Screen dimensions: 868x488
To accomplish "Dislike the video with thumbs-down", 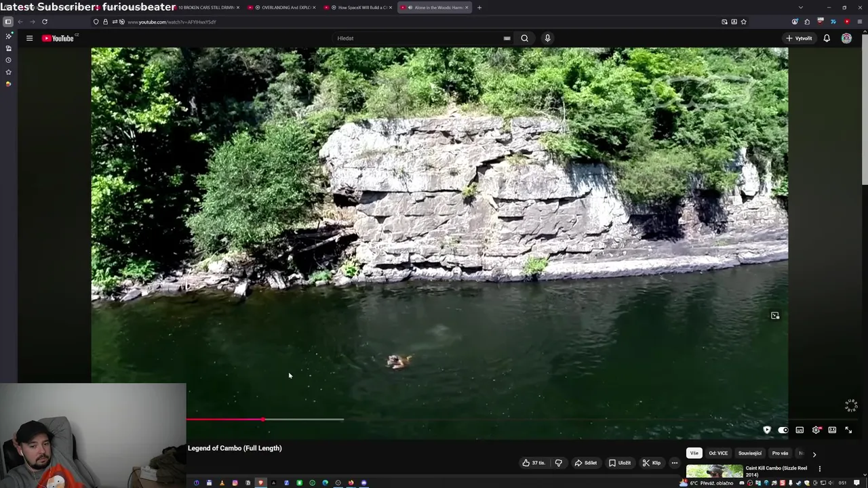I will [x=559, y=463].
